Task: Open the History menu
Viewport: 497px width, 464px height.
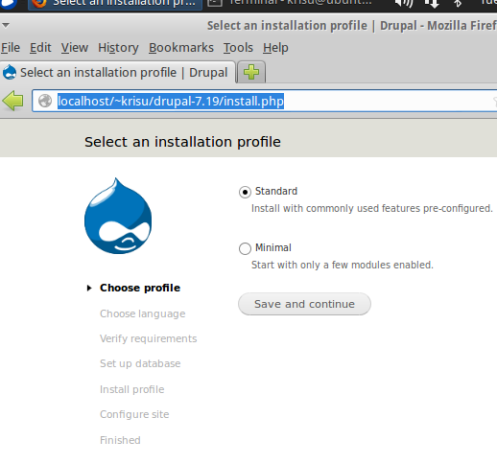Action: 118,48
